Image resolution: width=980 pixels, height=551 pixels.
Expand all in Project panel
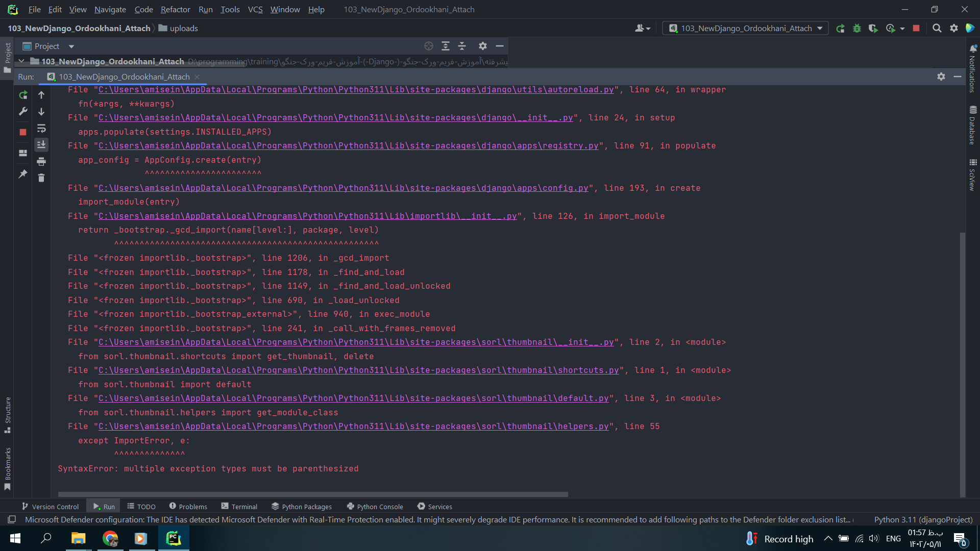tap(446, 46)
